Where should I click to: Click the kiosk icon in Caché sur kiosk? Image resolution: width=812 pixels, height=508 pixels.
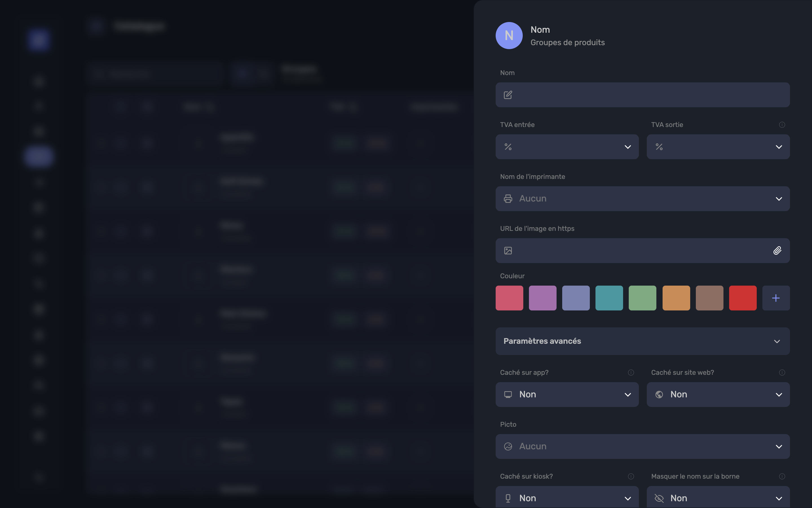pyautogui.click(x=508, y=498)
